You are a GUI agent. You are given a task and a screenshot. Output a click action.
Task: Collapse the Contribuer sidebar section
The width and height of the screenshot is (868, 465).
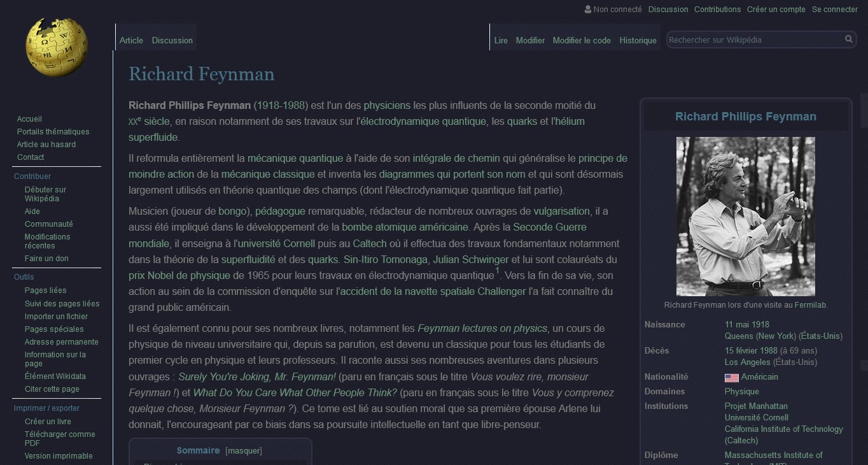32,176
